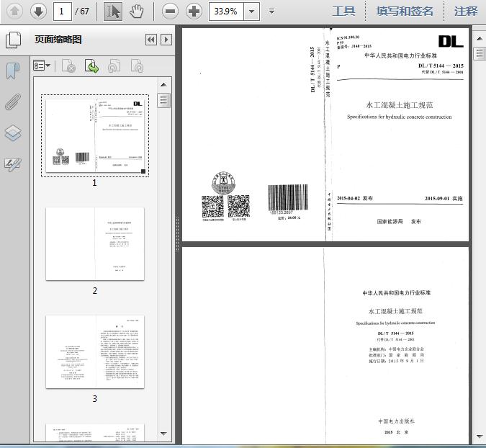This screenshot has width=486, height=448.
Task: Go to the next page arrow
Action: (38, 11)
